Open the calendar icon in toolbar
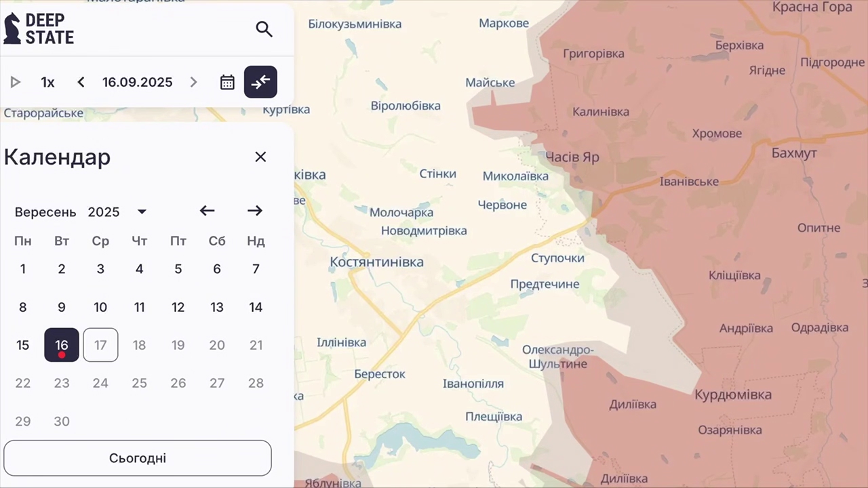The width and height of the screenshot is (868, 488). tap(227, 82)
